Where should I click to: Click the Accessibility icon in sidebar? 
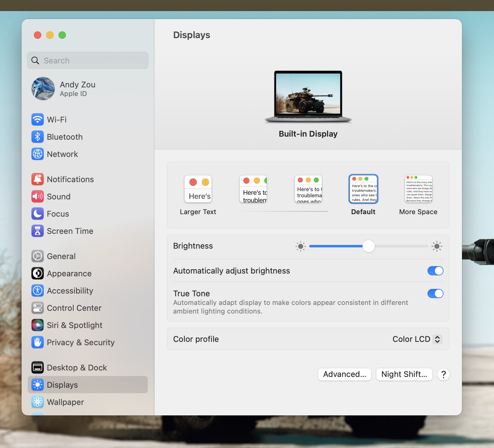tap(38, 290)
